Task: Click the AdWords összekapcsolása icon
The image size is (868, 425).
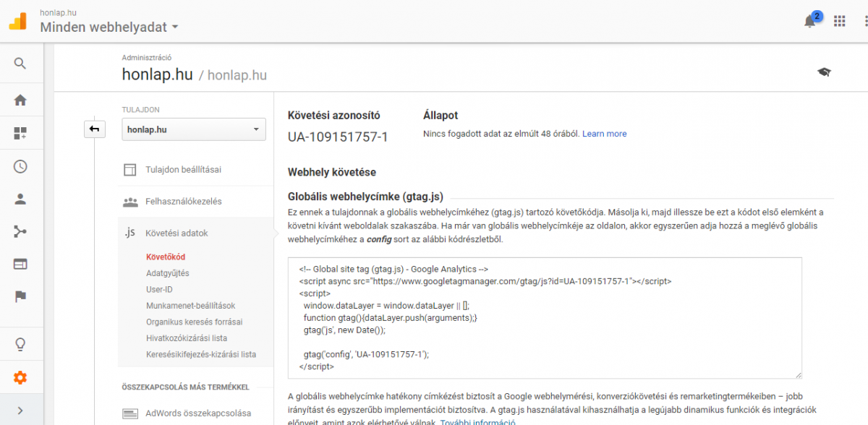Action: pos(130,413)
